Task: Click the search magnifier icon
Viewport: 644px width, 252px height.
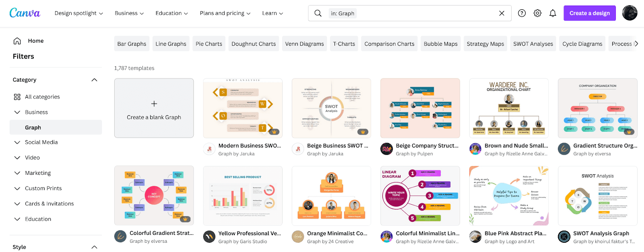Action: [318, 13]
